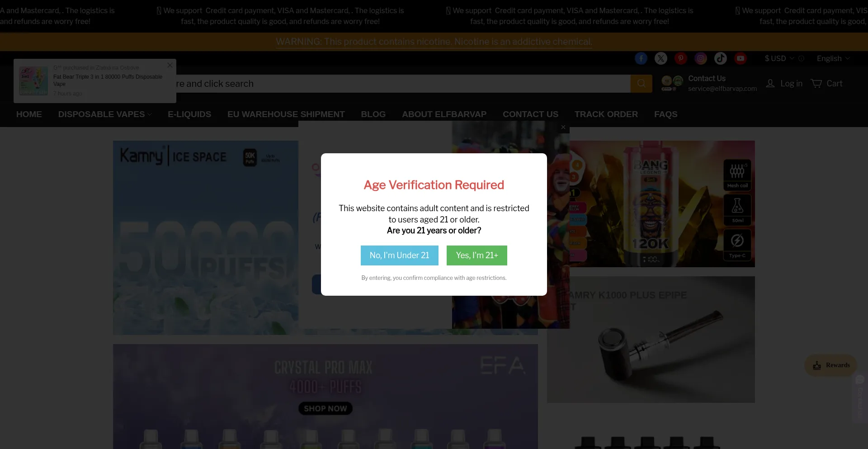Viewport: 868px width, 449px height.
Task: Open the Pinterest social icon
Action: point(680,58)
